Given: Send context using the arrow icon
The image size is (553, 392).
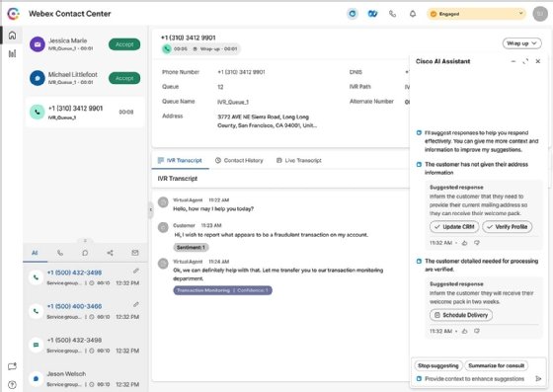Looking at the screenshot, I should point(538,378).
